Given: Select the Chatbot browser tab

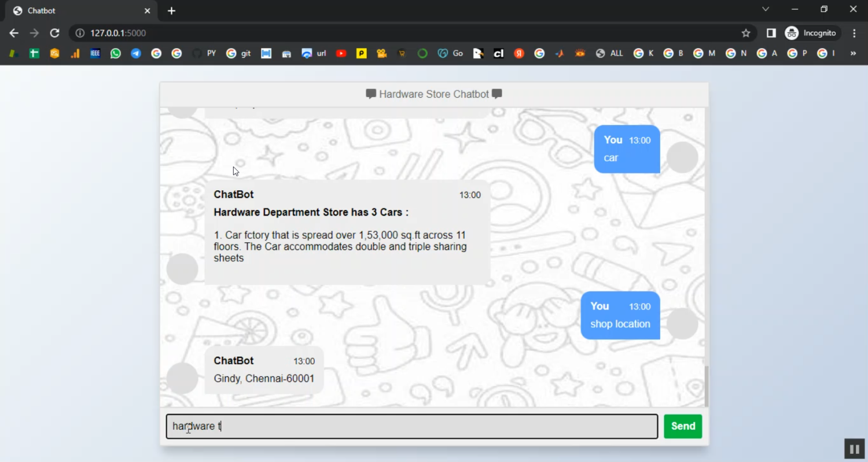Looking at the screenshot, I should (82, 11).
